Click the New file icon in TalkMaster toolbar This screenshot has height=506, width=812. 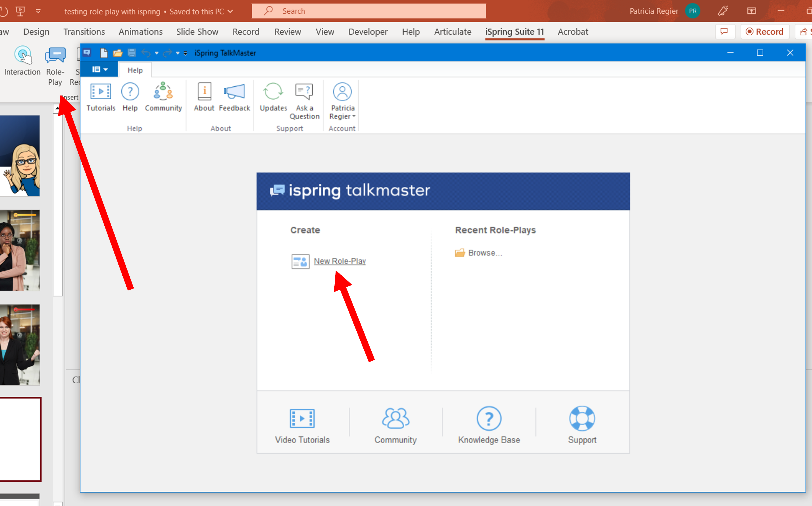pyautogui.click(x=104, y=53)
